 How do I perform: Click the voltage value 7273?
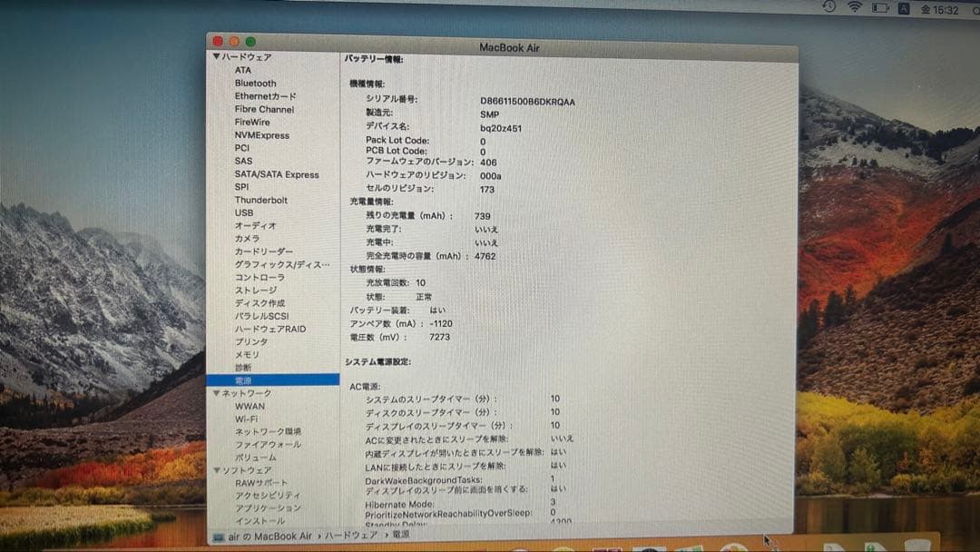pos(439,337)
